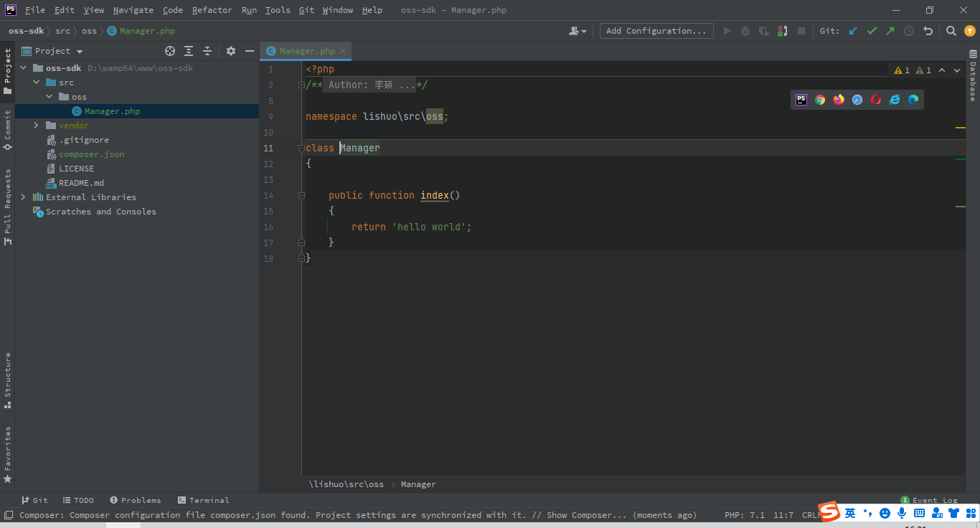Image resolution: width=980 pixels, height=528 pixels.
Task: Open Project panel gear options
Action: (x=230, y=51)
